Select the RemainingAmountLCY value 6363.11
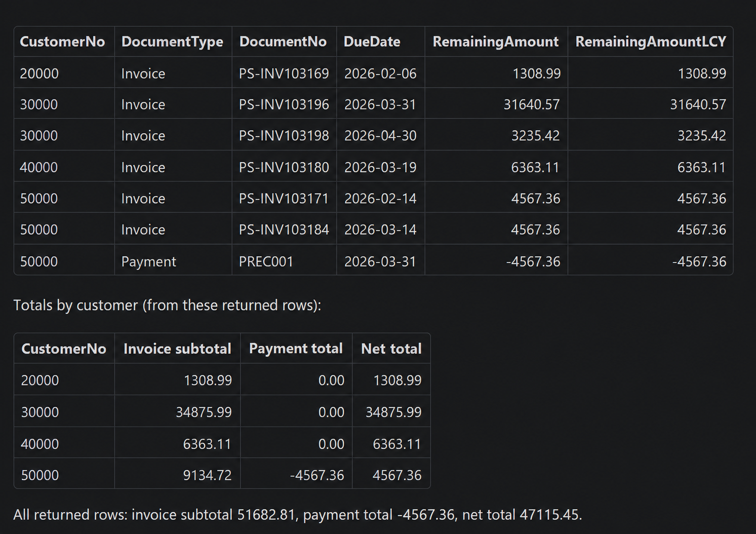 click(x=701, y=167)
